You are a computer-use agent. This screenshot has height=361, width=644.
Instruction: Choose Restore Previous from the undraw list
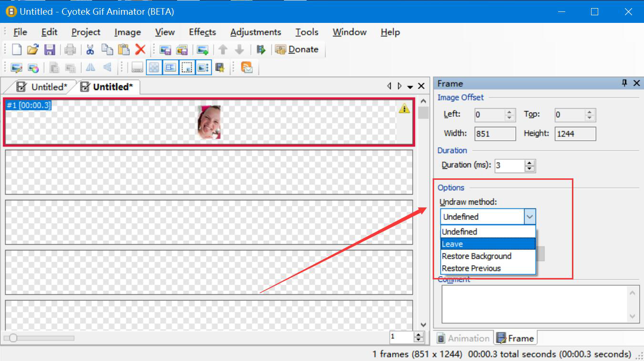point(488,268)
